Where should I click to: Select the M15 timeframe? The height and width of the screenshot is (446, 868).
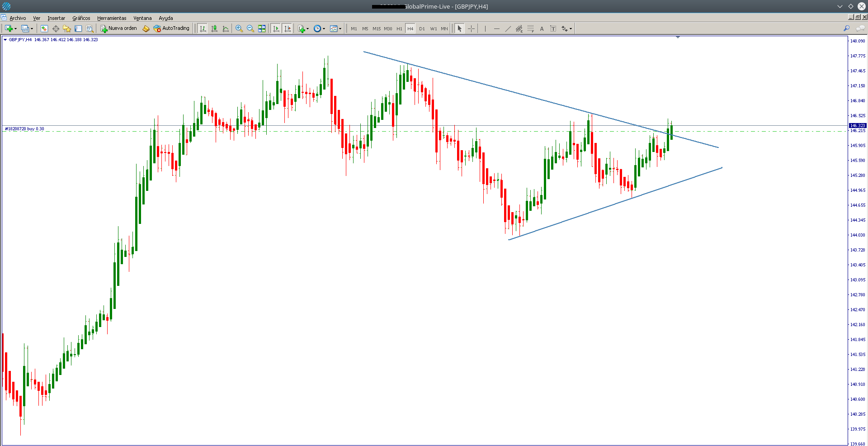coord(377,28)
